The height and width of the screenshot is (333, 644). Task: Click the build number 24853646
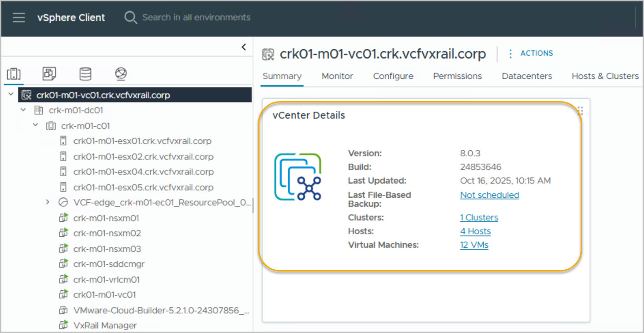(481, 167)
